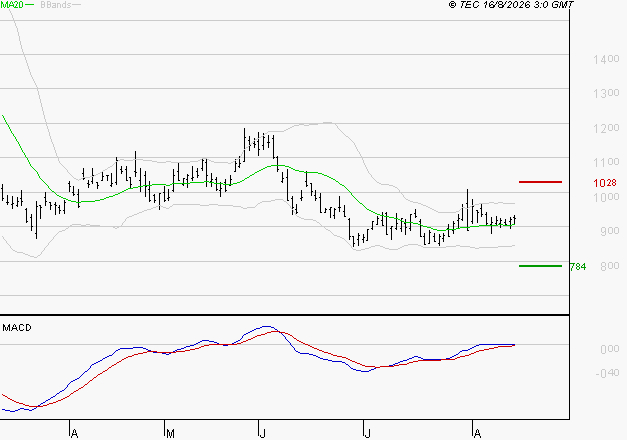
Task: Click the MACD -040 axis label
Action: (607, 373)
